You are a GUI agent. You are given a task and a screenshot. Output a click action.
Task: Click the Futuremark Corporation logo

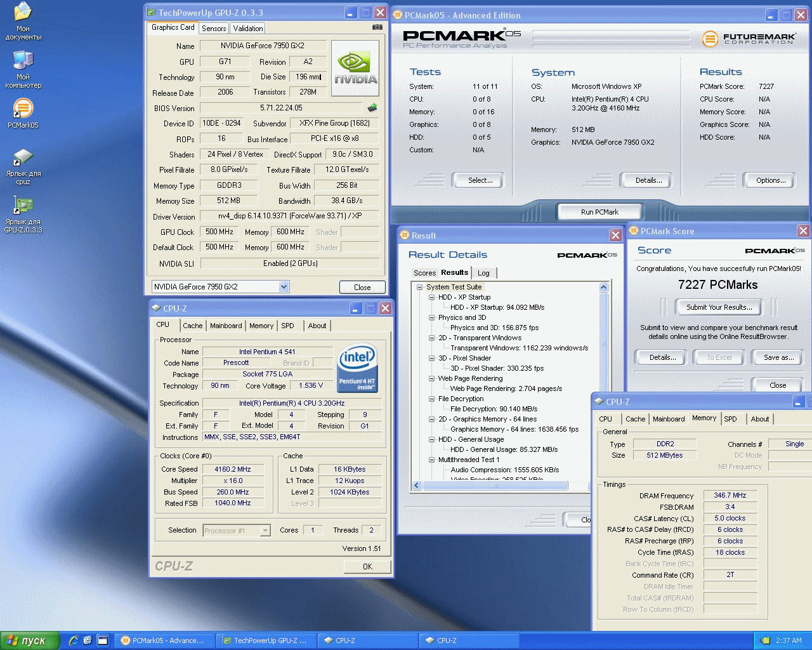point(749,39)
